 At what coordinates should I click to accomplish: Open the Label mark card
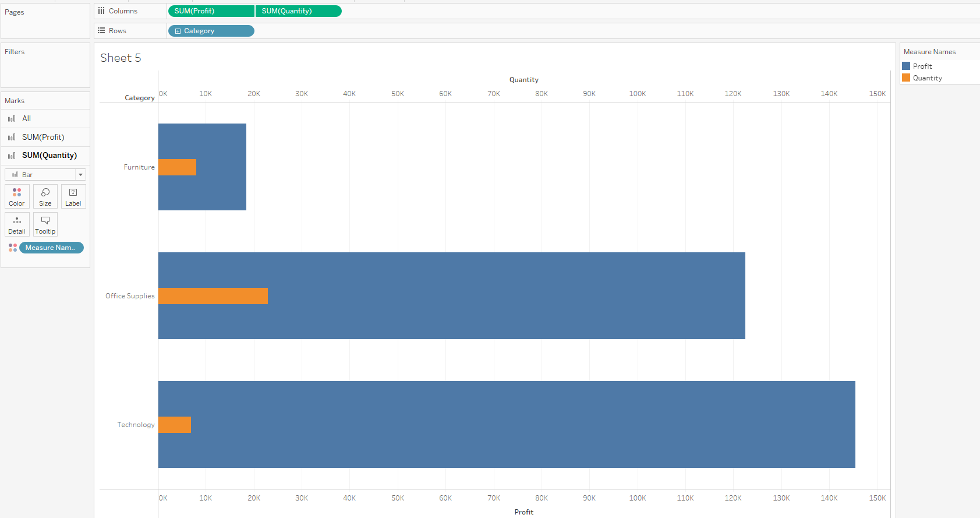[73, 196]
